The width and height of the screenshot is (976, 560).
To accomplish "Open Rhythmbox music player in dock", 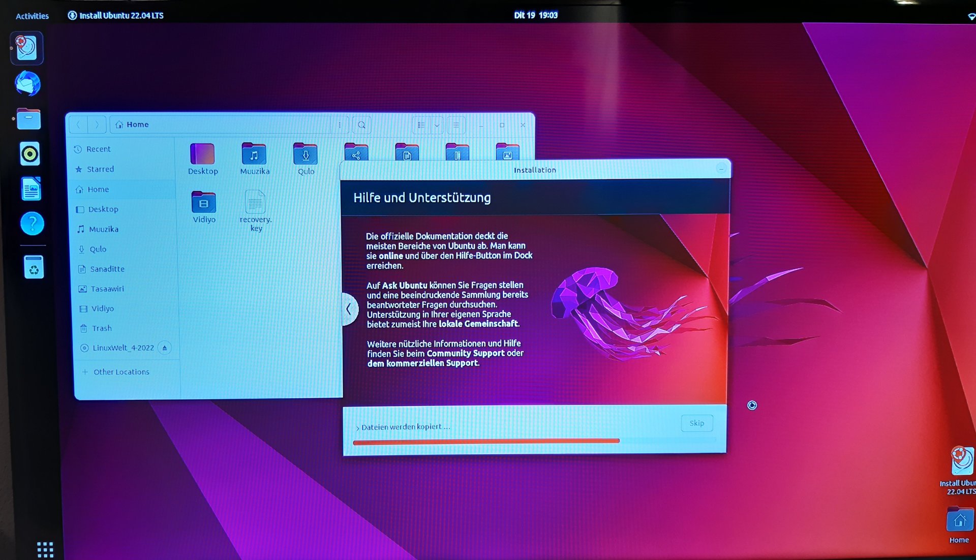I will point(29,154).
